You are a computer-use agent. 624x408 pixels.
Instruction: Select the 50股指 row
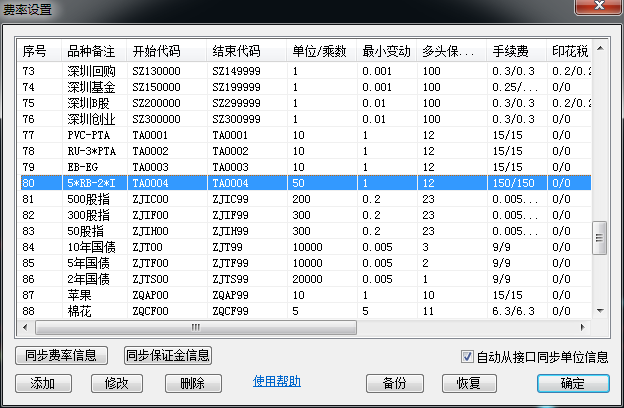click(x=306, y=231)
